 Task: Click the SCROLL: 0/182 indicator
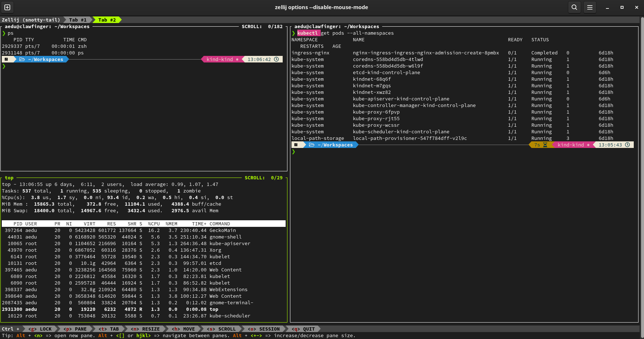tap(263, 26)
